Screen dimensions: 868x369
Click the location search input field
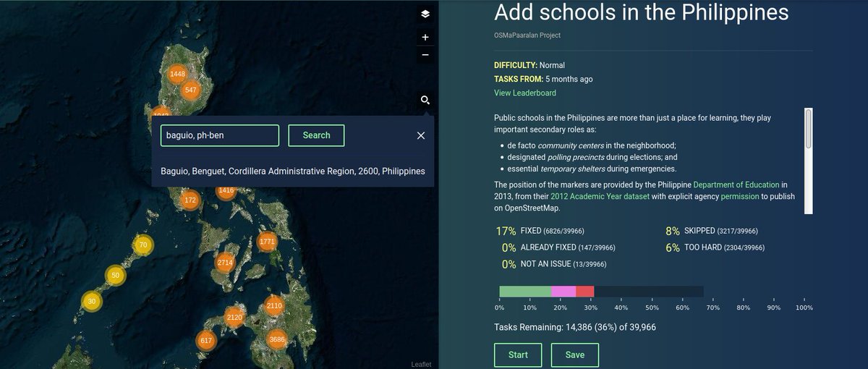coord(219,135)
